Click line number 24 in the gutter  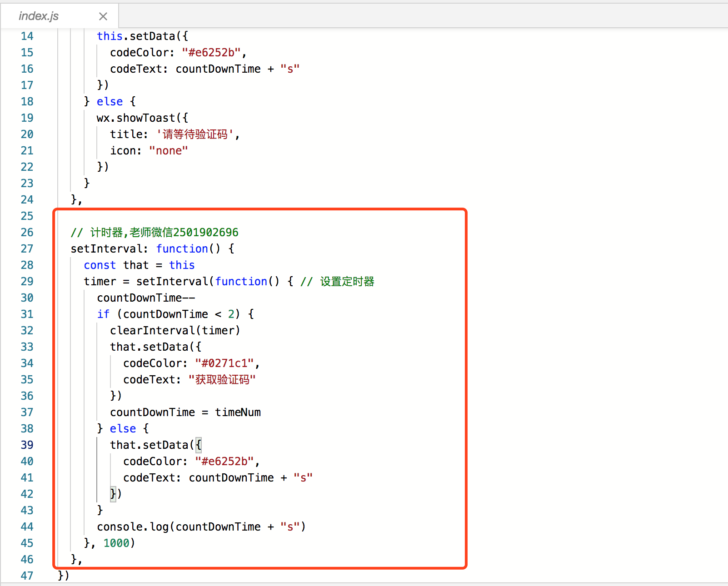[x=27, y=200]
